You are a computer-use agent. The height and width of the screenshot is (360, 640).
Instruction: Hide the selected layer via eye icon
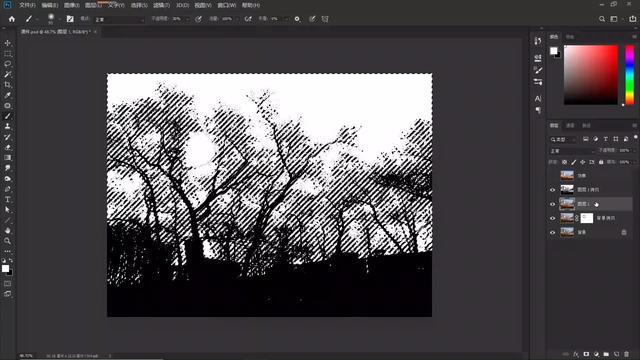click(x=552, y=204)
